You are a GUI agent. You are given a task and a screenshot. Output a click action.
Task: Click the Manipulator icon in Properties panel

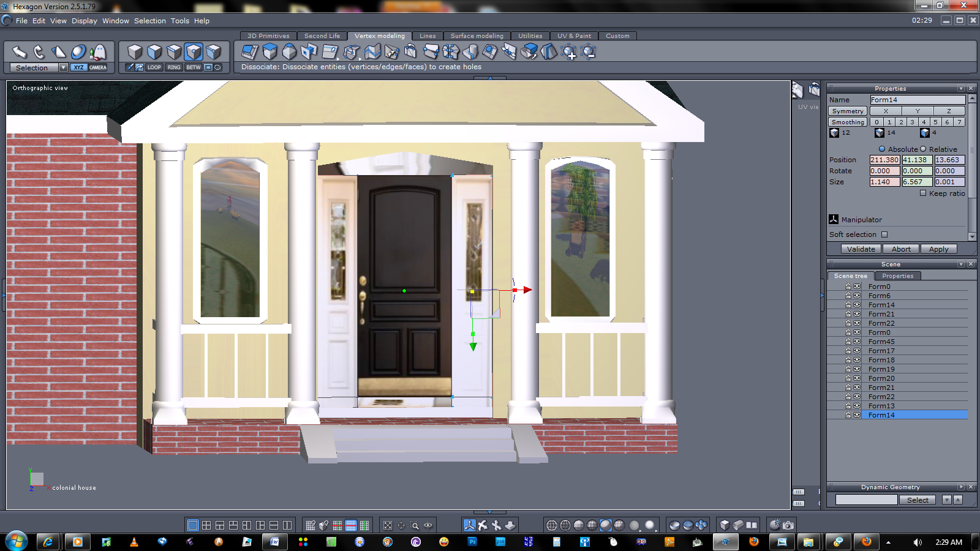[834, 219]
